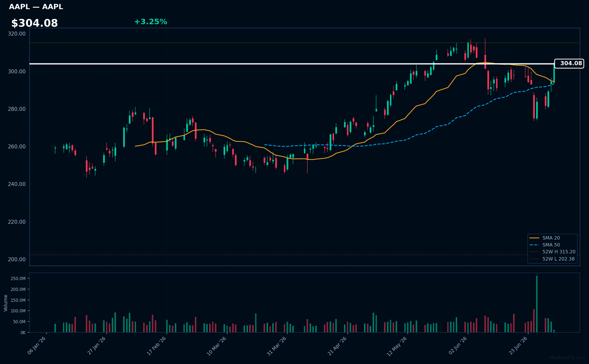
Task: Click the 280.00 price axis label
Action: coord(17,109)
